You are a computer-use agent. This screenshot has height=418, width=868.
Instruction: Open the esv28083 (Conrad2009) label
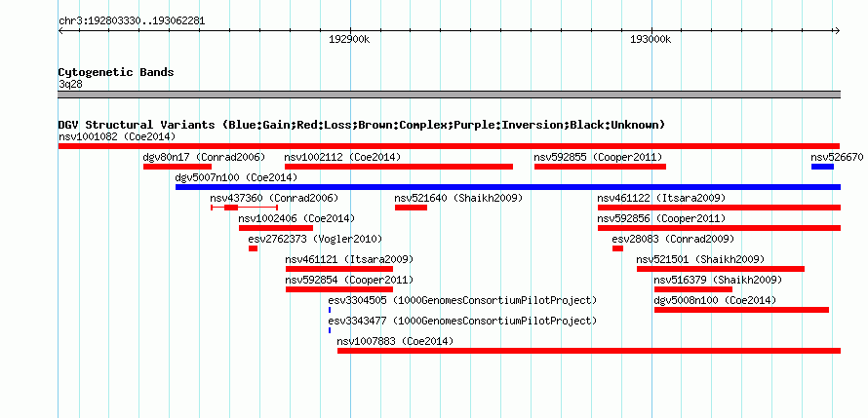(x=673, y=239)
